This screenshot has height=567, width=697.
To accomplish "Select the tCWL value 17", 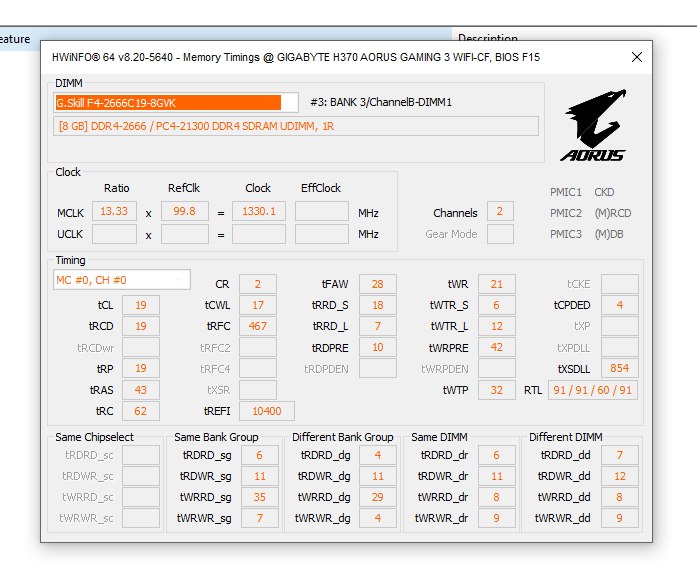I will 258,305.
